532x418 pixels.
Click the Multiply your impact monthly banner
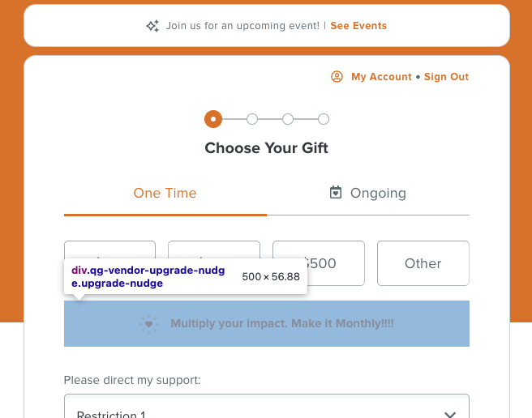(x=267, y=323)
